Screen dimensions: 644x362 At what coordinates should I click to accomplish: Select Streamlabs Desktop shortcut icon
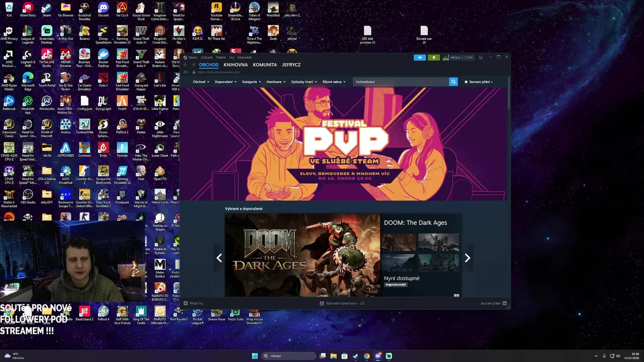click(x=47, y=35)
